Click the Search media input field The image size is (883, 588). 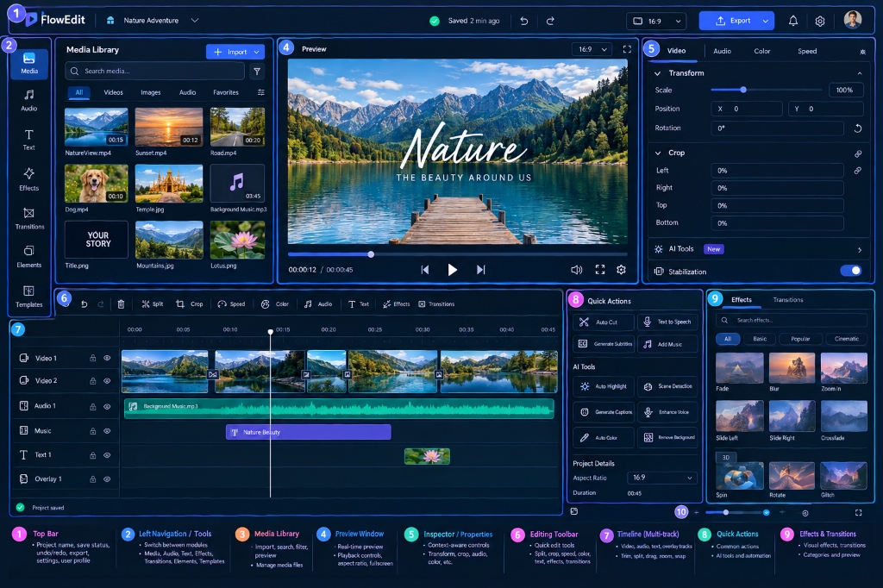155,71
